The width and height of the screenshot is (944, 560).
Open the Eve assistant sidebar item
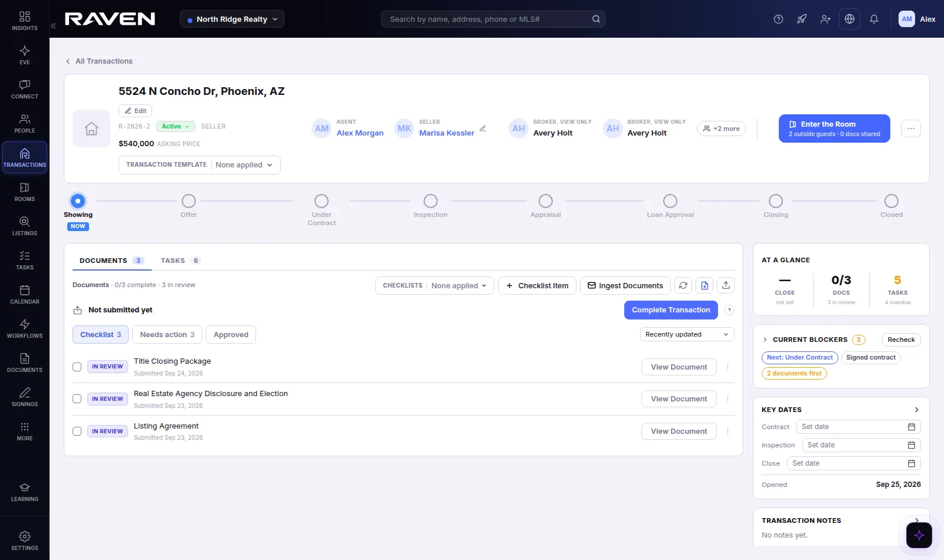[24, 55]
